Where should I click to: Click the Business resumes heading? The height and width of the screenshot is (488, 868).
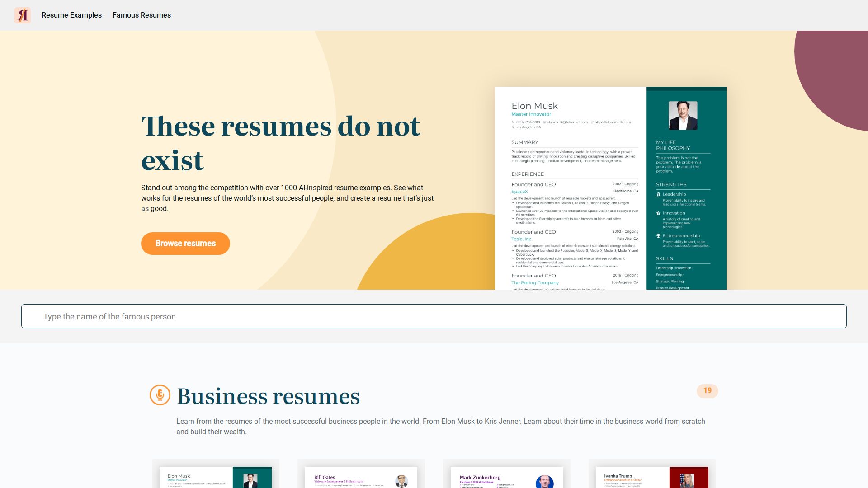pos(268,396)
